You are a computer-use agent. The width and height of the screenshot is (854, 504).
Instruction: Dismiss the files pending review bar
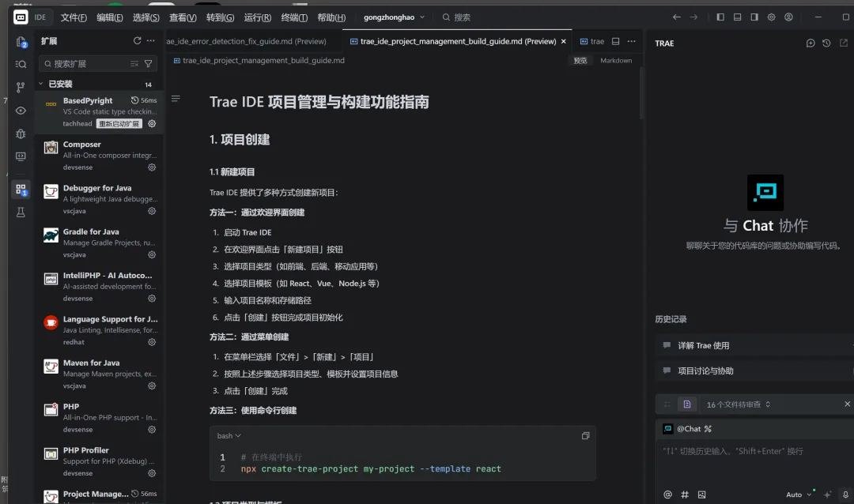tap(847, 404)
